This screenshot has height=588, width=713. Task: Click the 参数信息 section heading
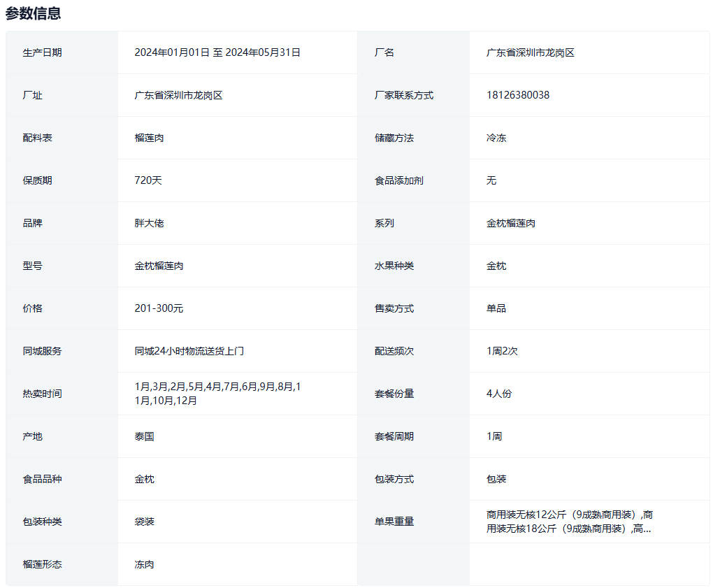[x=33, y=13]
